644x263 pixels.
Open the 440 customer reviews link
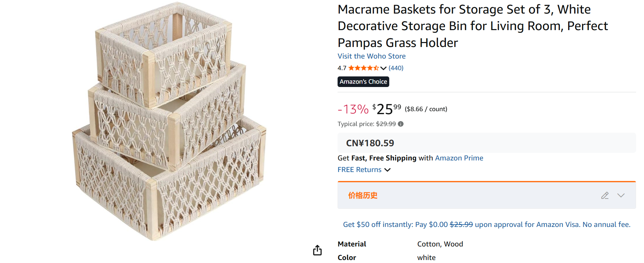point(396,68)
